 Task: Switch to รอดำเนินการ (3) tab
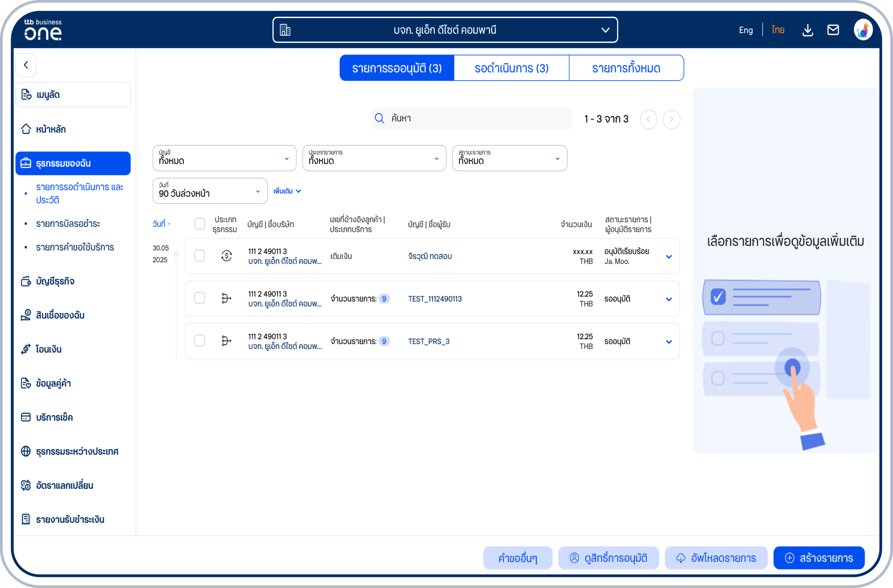click(x=511, y=68)
